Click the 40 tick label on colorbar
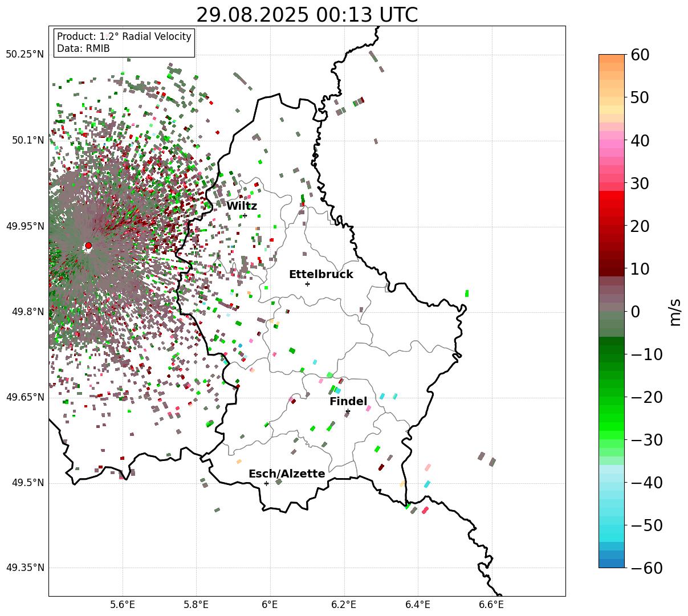 click(x=641, y=141)
